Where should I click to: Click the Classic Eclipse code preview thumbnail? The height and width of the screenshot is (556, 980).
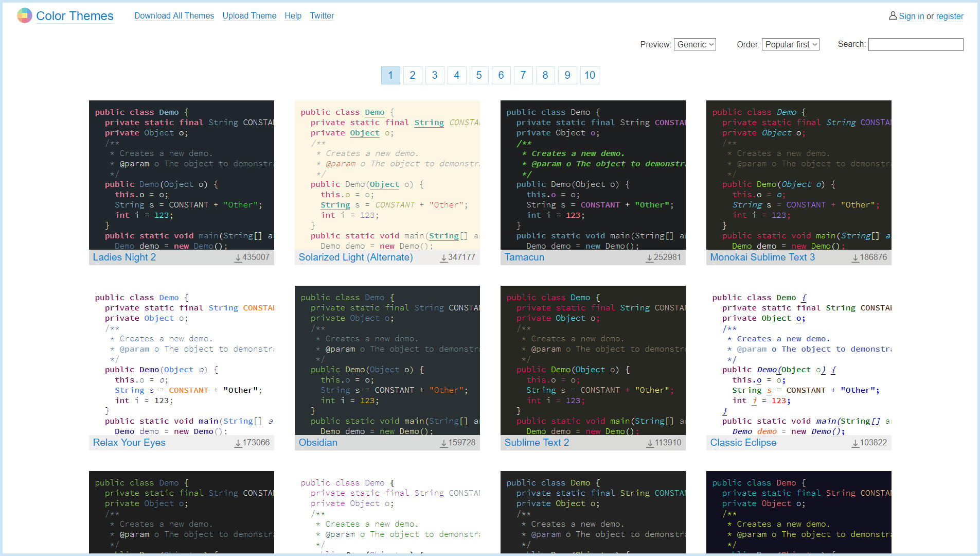(799, 360)
